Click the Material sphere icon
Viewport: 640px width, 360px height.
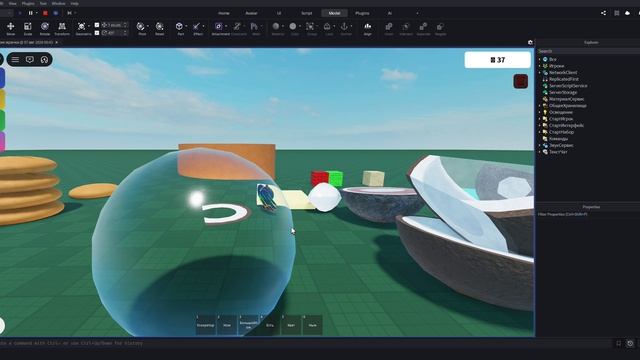[x=276, y=27]
